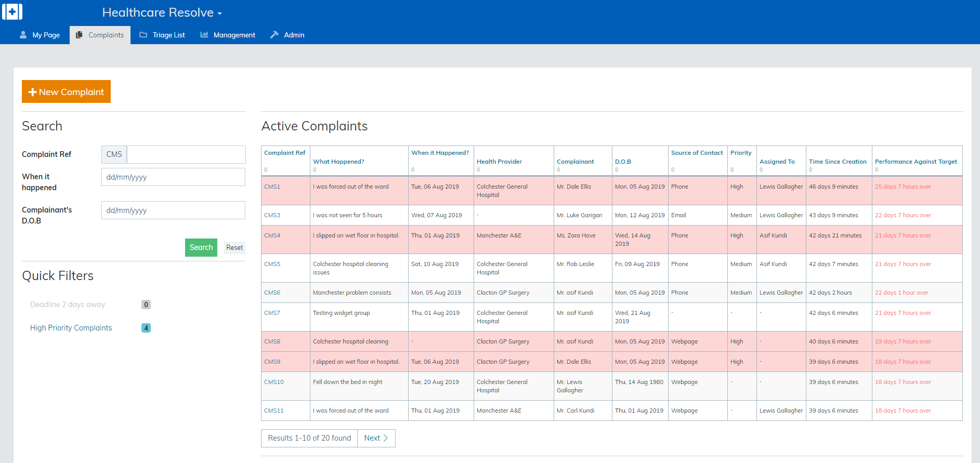The width and height of the screenshot is (980, 463).
Task: Click sort icon under Time Since Creation
Action: click(x=811, y=170)
